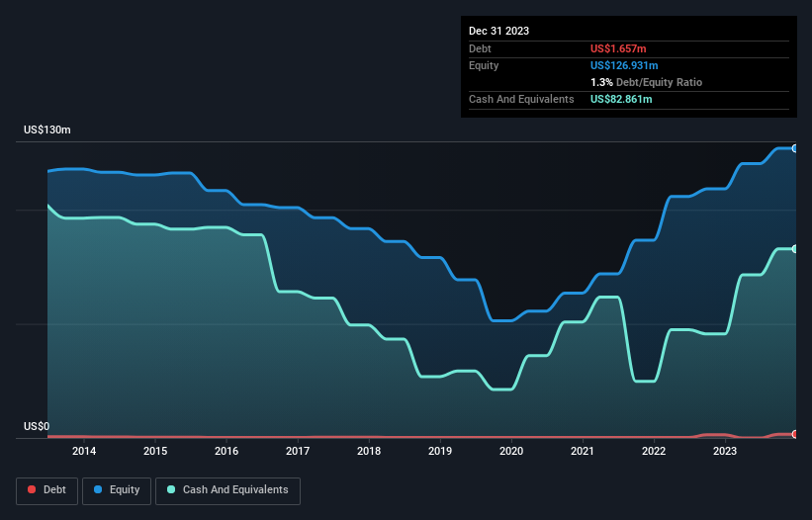Click the teal dot beside Cash legend
This screenshot has height=520, width=812.
click(x=171, y=490)
